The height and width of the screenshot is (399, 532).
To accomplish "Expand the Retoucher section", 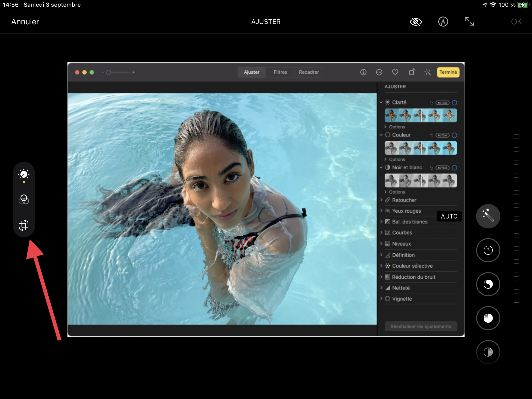I will tap(404, 200).
